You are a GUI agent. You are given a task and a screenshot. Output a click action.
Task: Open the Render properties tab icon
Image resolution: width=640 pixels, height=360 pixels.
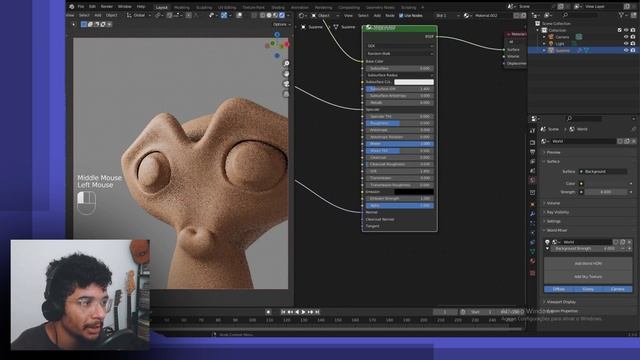coord(532,143)
